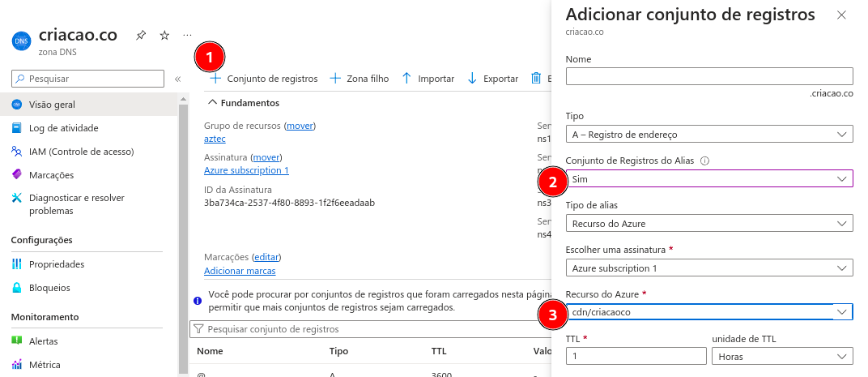Click the trash delete icon in toolbar

[x=536, y=78]
